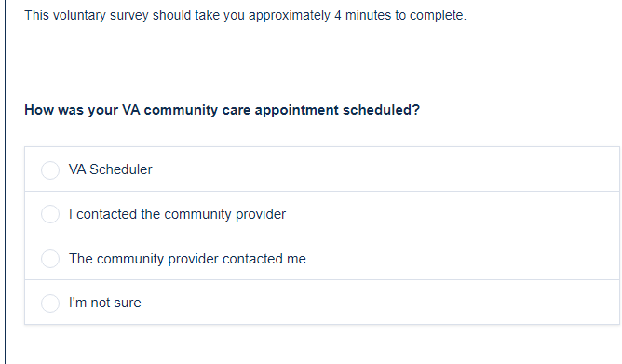Click blank space in 'I'm not sure' row

(x=380, y=303)
